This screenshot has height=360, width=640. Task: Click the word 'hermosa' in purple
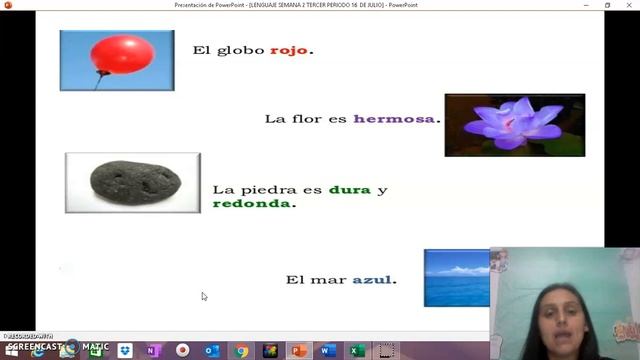pyautogui.click(x=394, y=119)
